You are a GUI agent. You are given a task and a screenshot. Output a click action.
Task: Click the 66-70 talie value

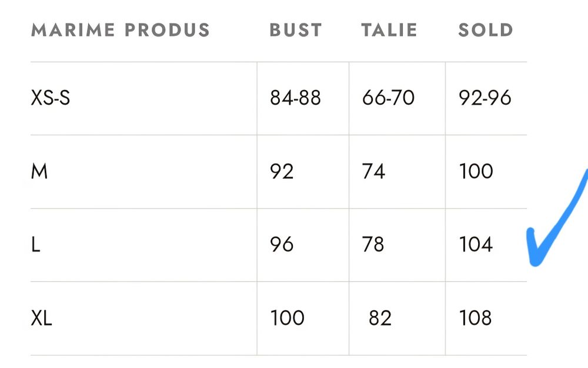coord(388,98)
